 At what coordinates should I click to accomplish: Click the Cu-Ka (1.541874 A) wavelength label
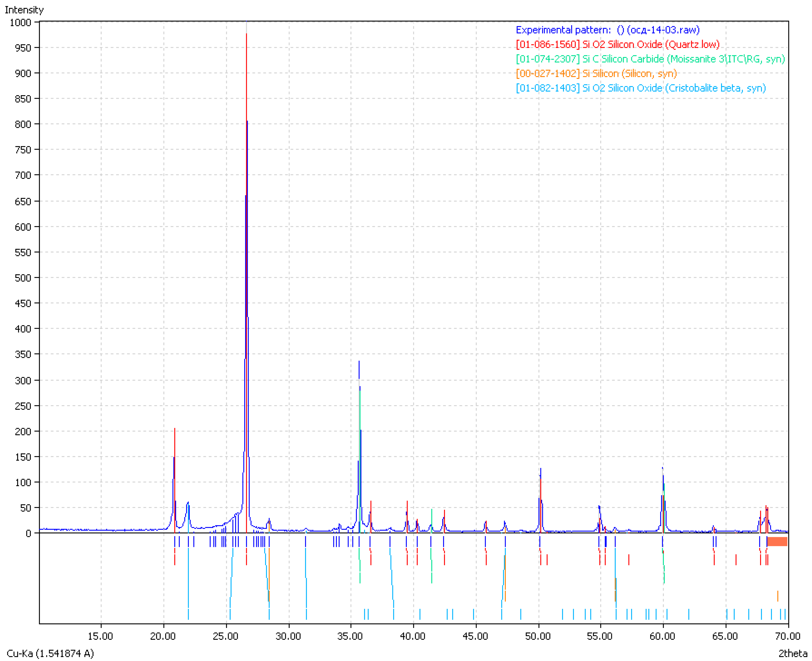pos(50,653)
